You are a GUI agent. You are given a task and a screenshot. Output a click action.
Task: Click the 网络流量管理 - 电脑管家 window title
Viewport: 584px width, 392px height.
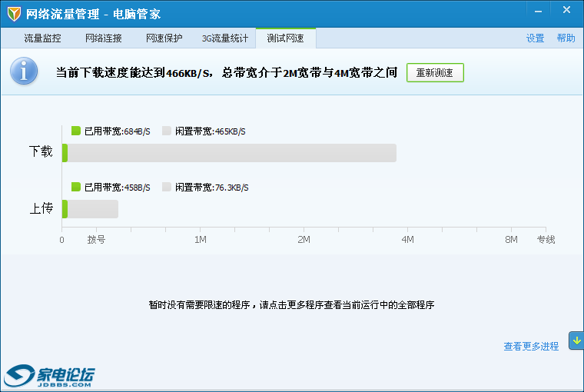(93, 14)
